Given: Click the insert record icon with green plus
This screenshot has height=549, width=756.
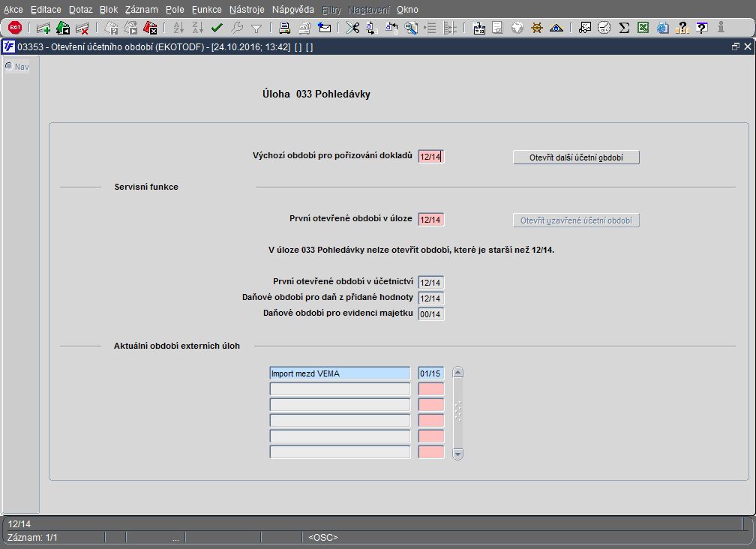Looking at the screenshot, I should pyautogui.click(x=43, y=28).
